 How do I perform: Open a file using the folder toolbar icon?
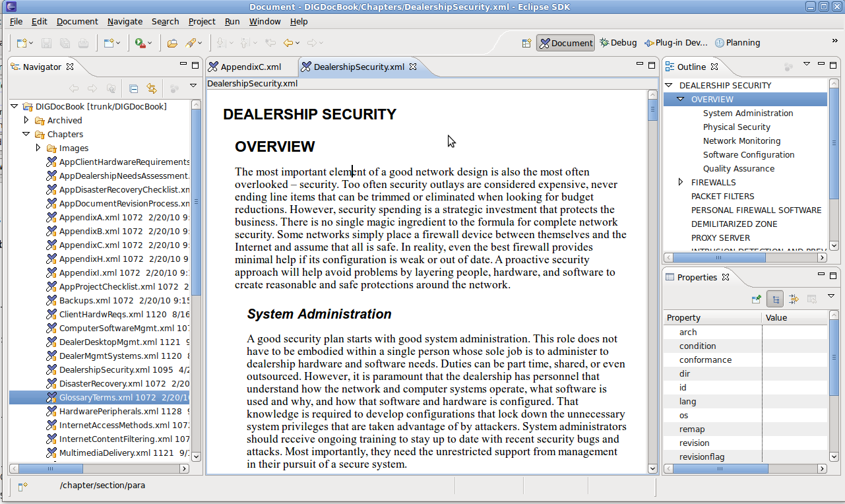(x=172, y=43)
